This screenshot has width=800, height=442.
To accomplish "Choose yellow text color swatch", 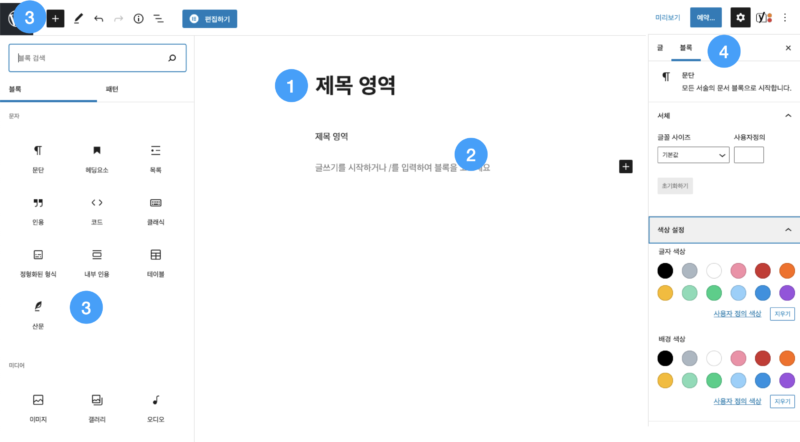I will coord(665,293).
